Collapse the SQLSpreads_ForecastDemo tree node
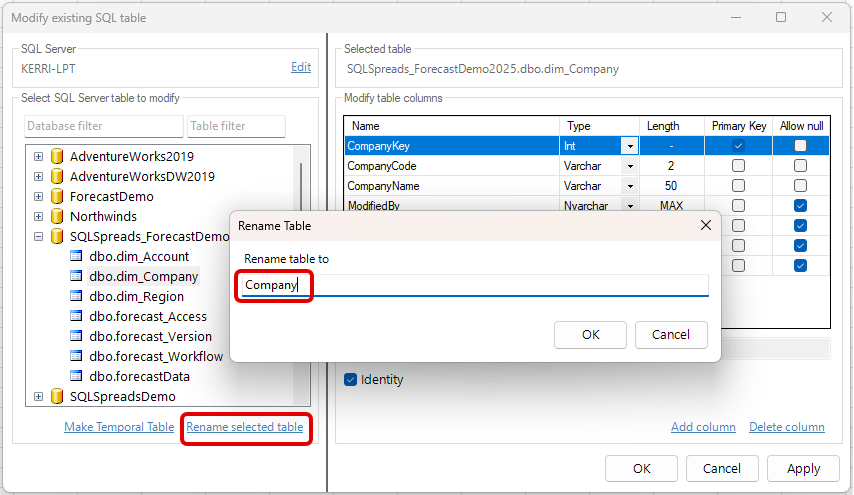Screen dimensions: 854x495 pos(38,236)
